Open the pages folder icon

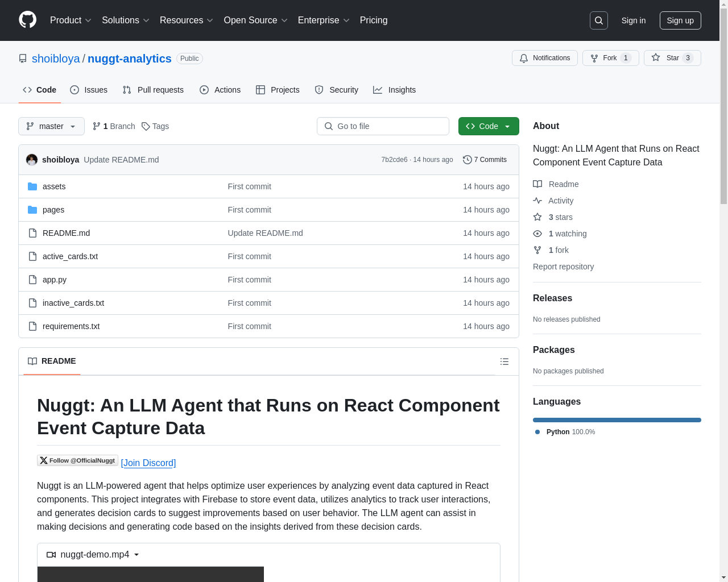[x=32, y=210]
